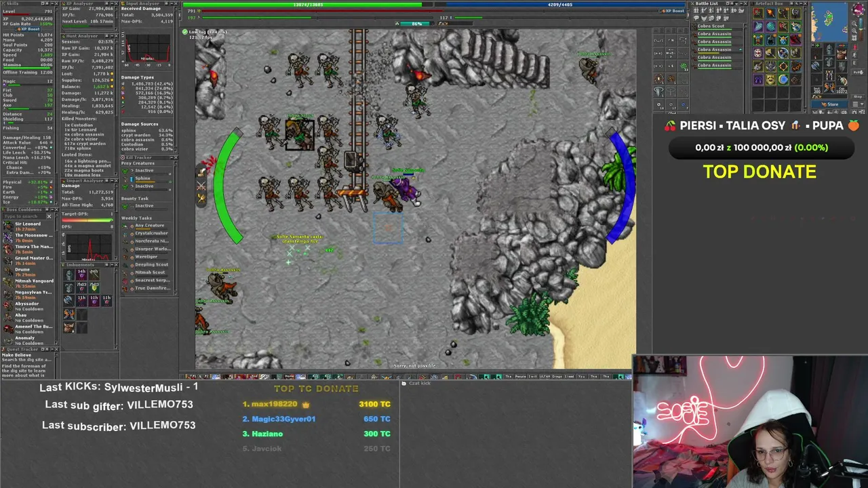Select Sir Leonard in Boss Cooldowns
868x488 pixels.
click(28, 226)
